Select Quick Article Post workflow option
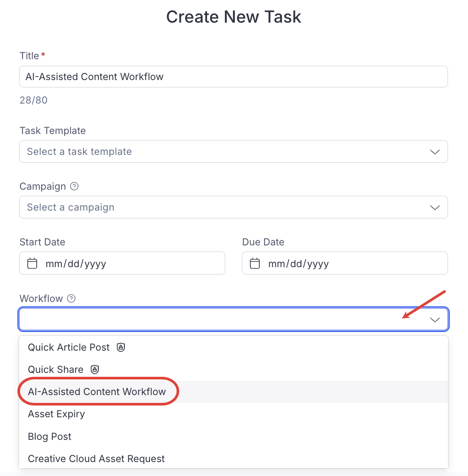Screen dimensions: 468x476 tap(68, 347)
